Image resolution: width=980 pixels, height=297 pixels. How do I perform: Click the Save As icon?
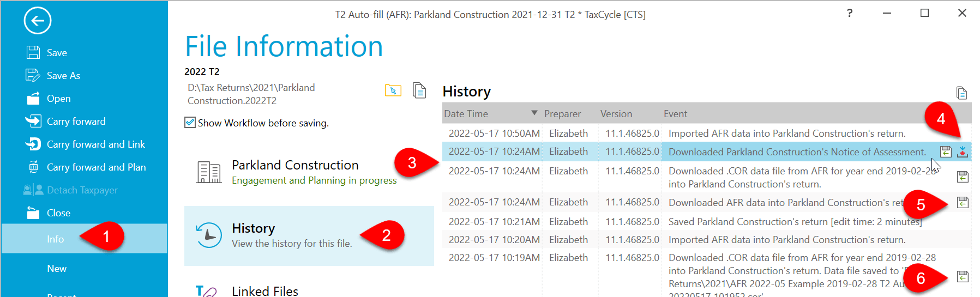33,75
